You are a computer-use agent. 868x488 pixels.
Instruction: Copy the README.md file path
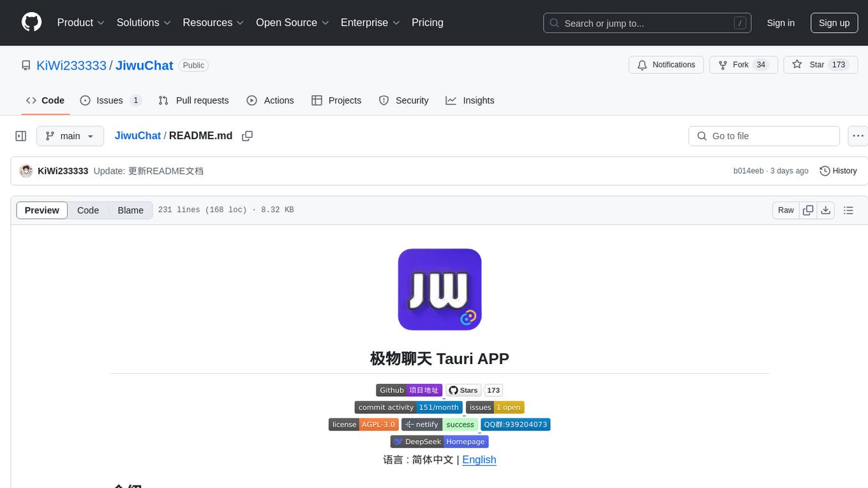248,136
